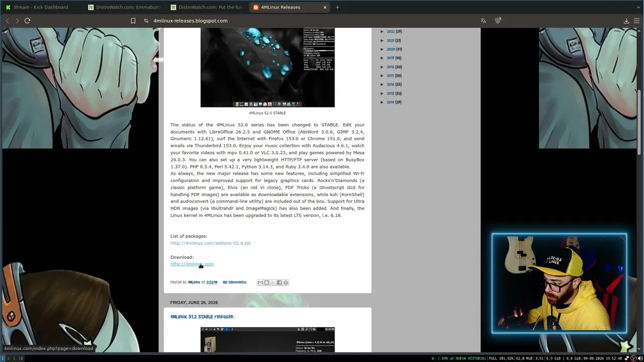Go forward in browser history

[x=17, y=21]
